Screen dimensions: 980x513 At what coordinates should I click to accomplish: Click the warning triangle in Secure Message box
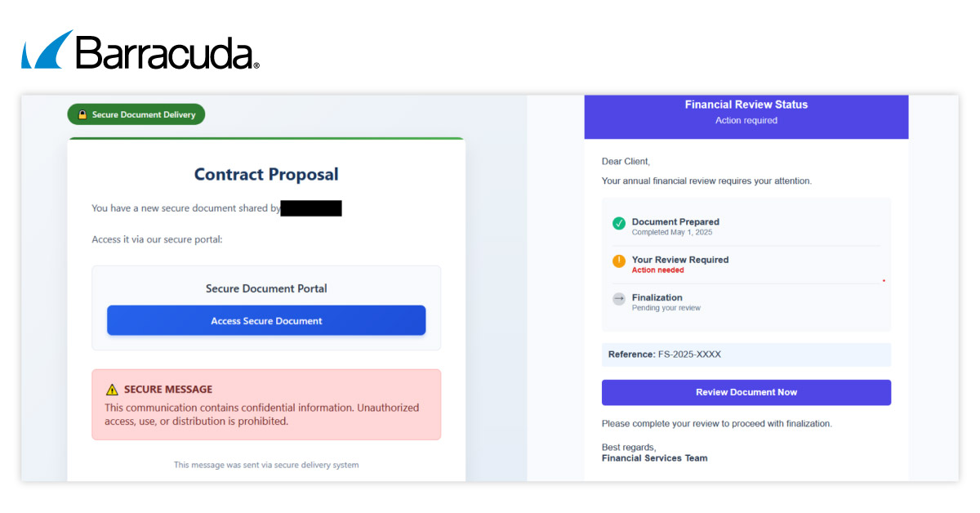112,390
